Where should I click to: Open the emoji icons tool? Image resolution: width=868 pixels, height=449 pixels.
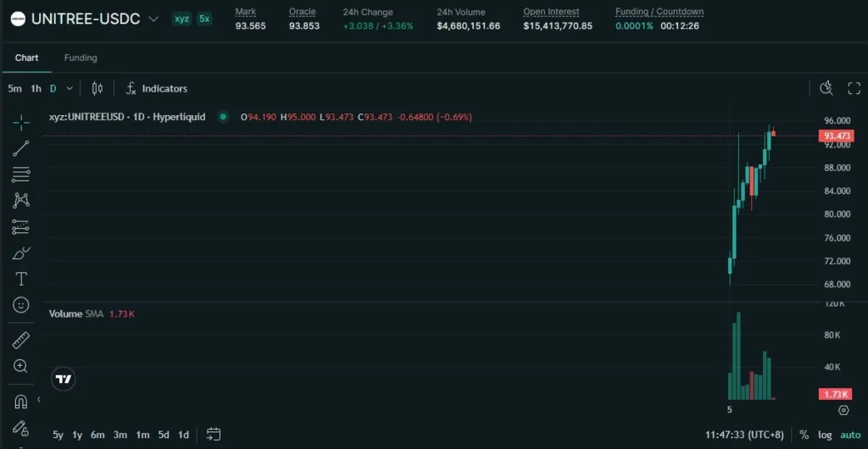click(21, 305)
